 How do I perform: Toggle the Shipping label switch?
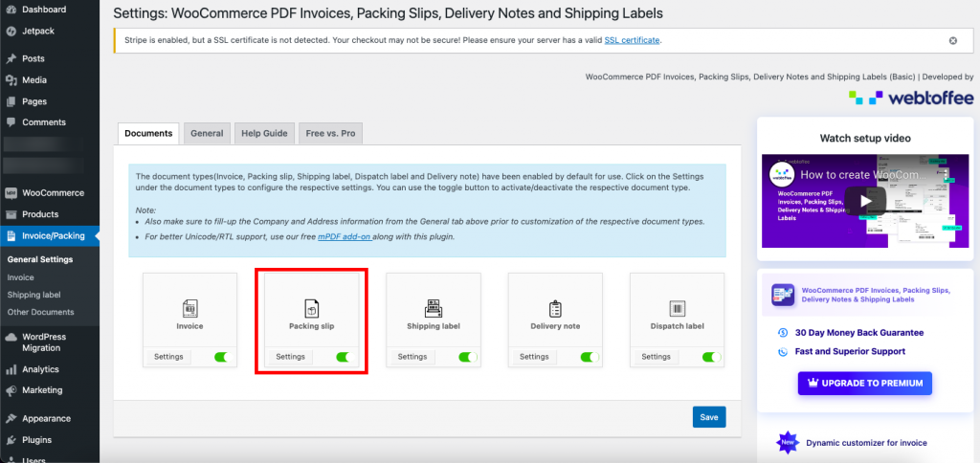(467, 358)
